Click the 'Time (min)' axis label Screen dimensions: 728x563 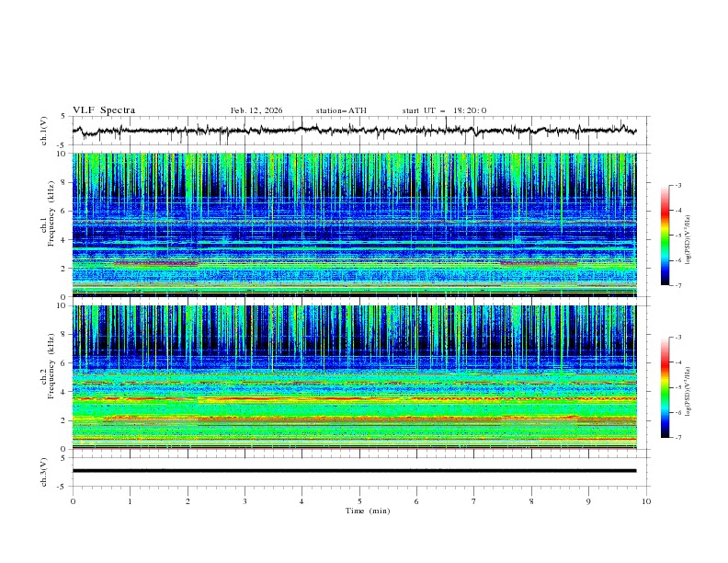tap(368, 511)
